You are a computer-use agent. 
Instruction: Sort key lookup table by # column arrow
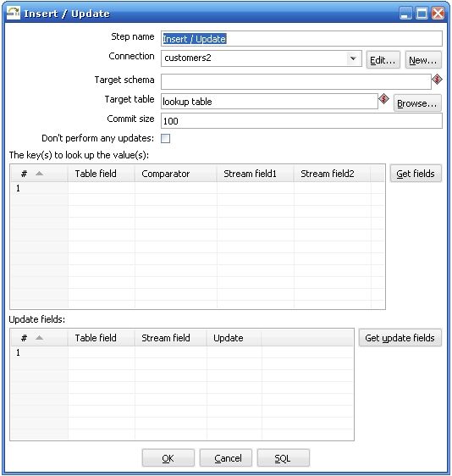point(39,174)
